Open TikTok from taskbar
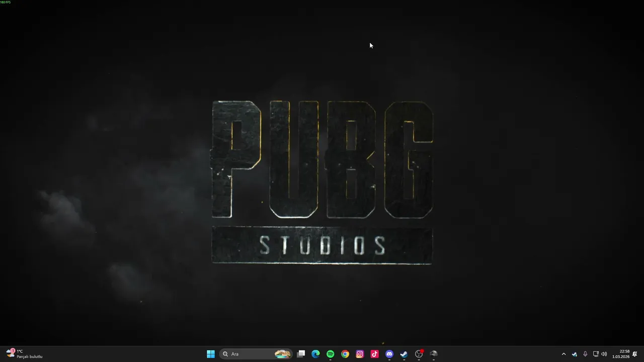This screenshot has width=644, height=362. tap(374, 354)
